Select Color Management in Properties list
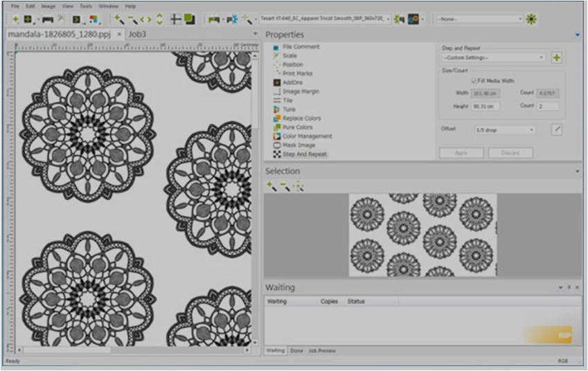Image resolution: width=588 pixels, height=371 pixels. (x=303, y=136)
